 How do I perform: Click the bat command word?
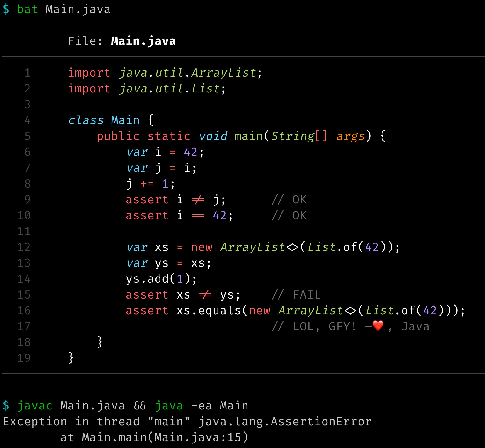27,10
